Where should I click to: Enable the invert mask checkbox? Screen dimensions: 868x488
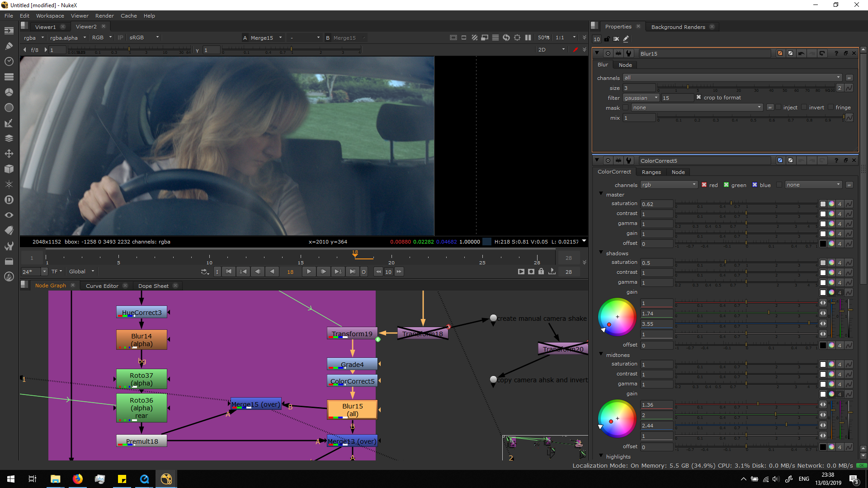pos(804,108)
